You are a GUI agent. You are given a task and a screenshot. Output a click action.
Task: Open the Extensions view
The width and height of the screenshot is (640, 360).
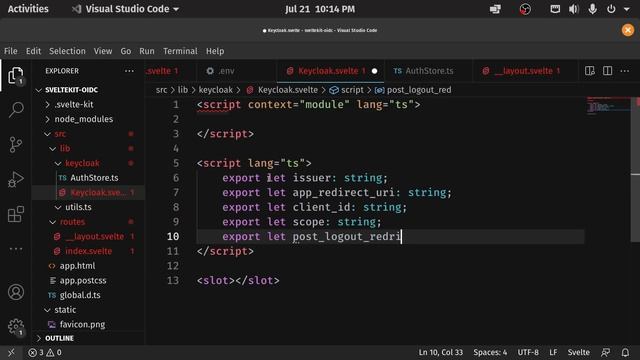point(16,214)
